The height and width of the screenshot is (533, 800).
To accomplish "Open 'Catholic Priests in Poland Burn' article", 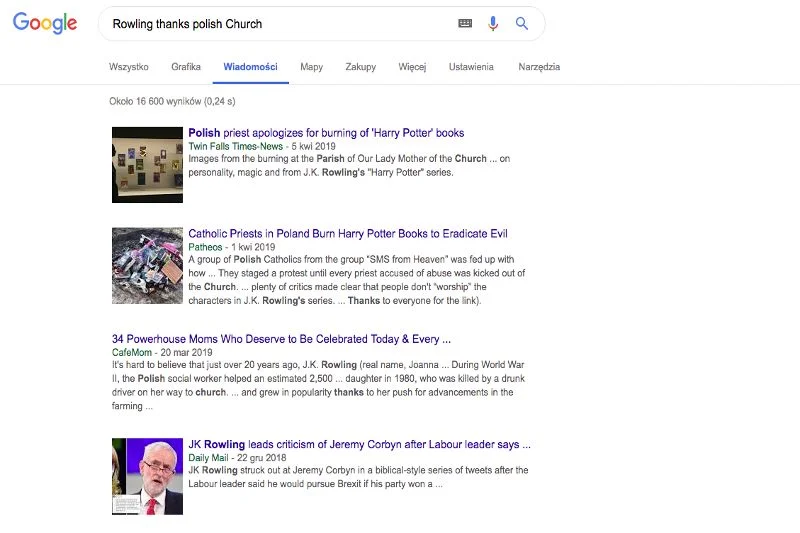I will tap(348, 234).
